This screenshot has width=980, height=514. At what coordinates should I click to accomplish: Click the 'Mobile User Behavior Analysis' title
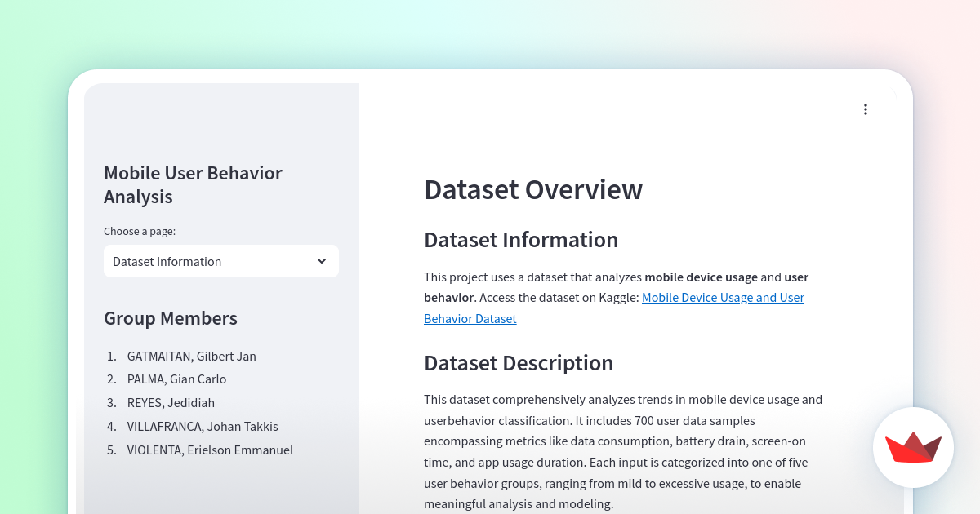(193, 184)
